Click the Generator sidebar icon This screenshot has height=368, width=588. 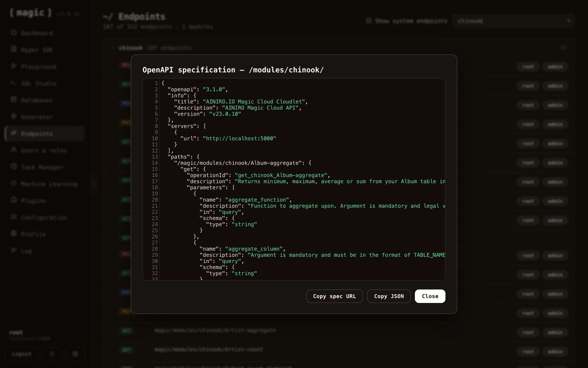coord(14,116)
